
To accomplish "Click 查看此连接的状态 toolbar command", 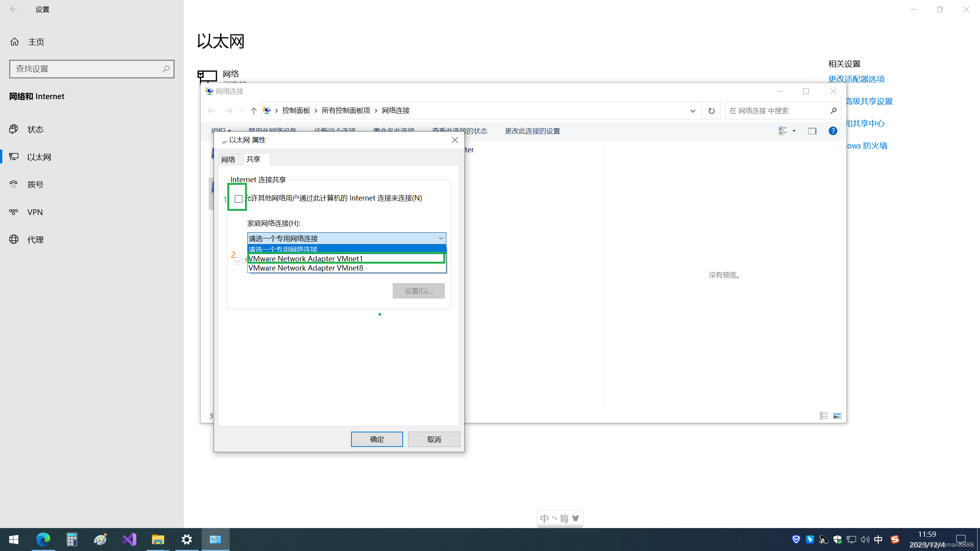I will click(459, 131).
